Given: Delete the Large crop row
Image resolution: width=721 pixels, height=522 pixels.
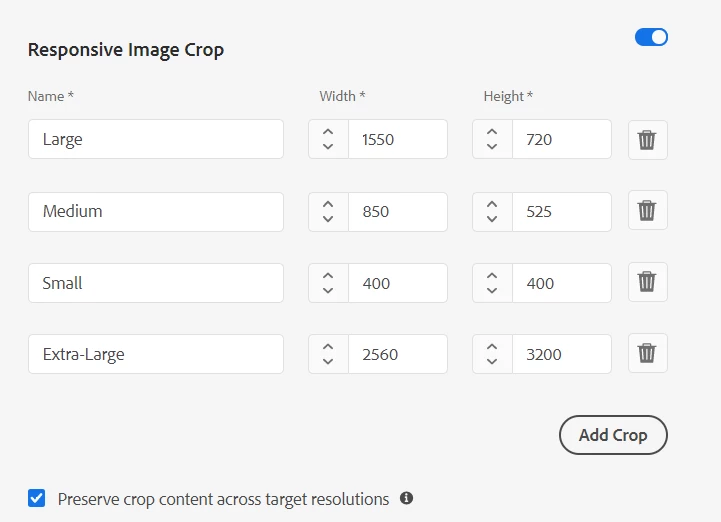Looking at the screenshot, I should tap(647, 140).
